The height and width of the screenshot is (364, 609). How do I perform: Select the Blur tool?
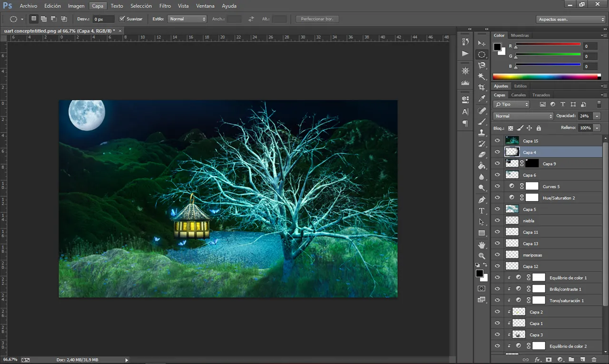coord(482,177)
